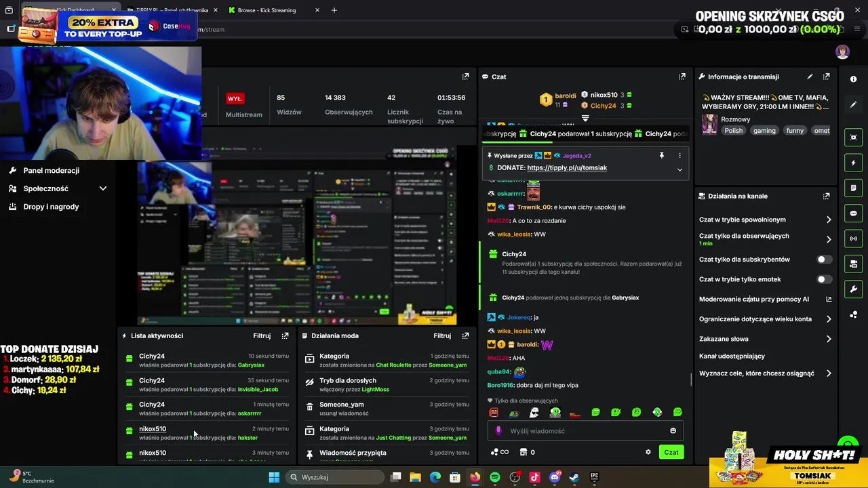Edit stream info with the header pencil icon
This screenshot has width=868, height=488.
tap(810, 77)
